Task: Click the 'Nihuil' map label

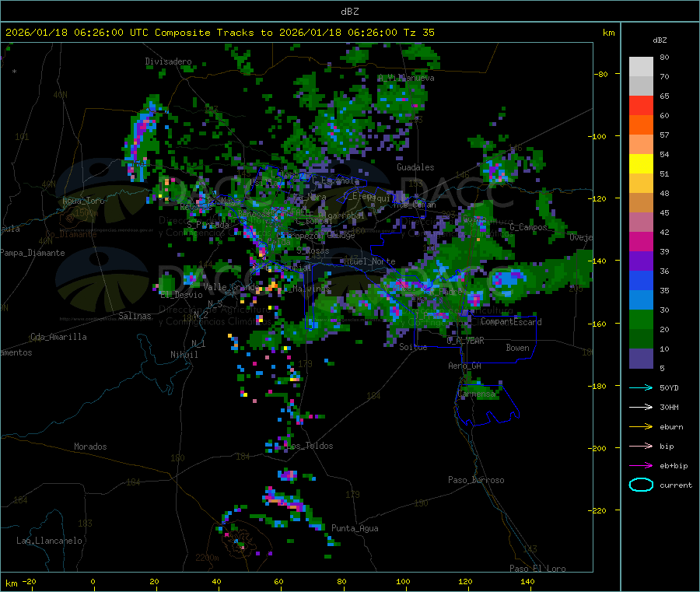Action: [184, 355]
